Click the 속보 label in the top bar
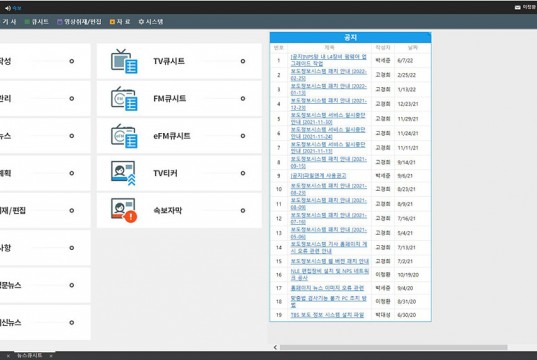Screen dimensions: 537x360 point(17,8)
